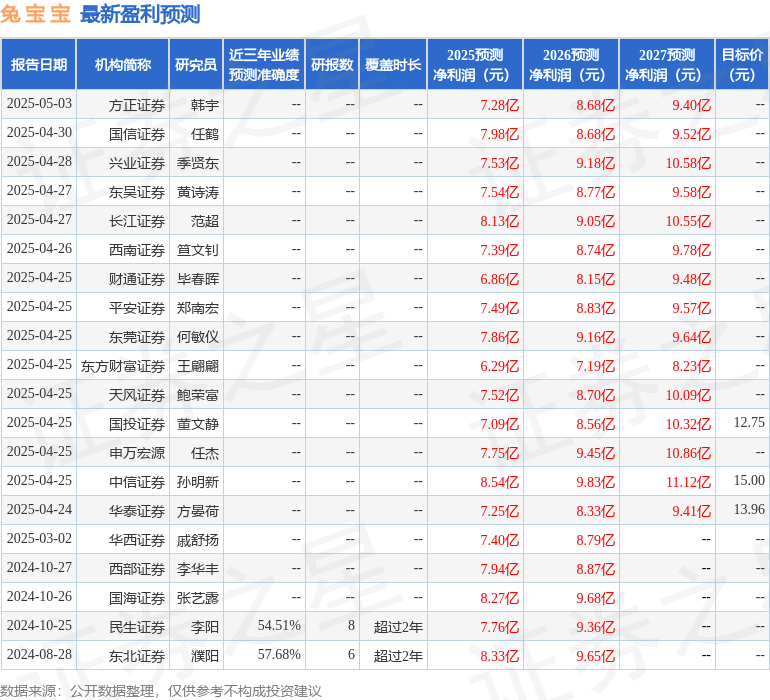Image resolution: width=770 pixels, height=700 pixels.
Task: Click the 兔宝宝 stock name in title
Action: click(35, 14)
